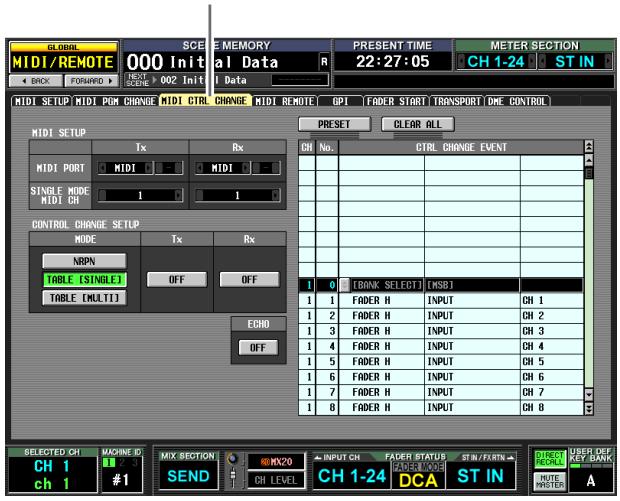Image resolution: width=620 pixels, height=501 pixels.
Task: Open the FADER START tab
Action: tap(396, 101)
